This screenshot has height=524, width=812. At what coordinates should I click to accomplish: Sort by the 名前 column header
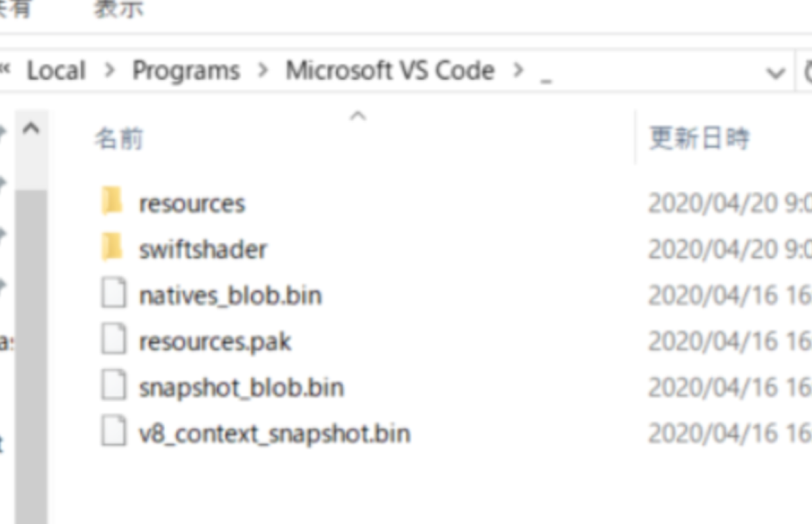(118, 139)
